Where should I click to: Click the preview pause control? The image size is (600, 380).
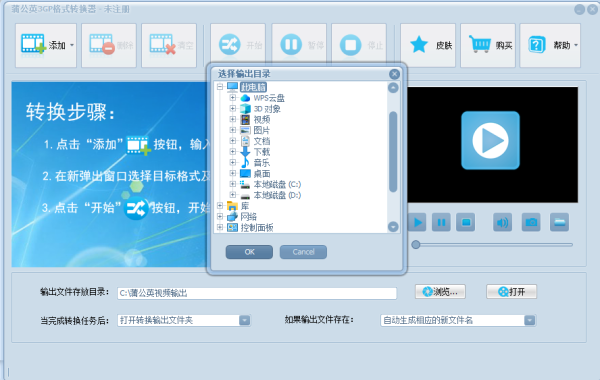(441, 222)
